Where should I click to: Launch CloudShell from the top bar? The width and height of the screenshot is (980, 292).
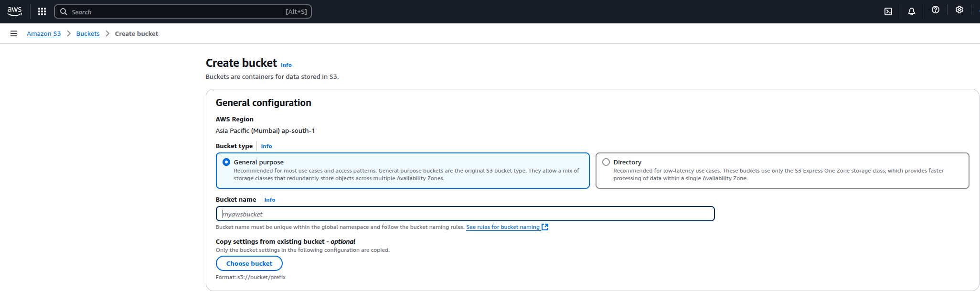click(888, 11)
